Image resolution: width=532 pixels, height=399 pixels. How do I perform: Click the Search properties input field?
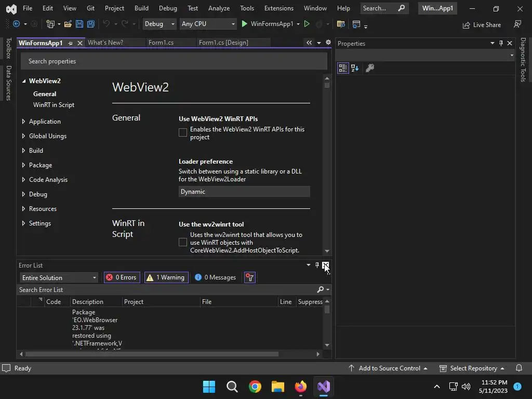174,61
